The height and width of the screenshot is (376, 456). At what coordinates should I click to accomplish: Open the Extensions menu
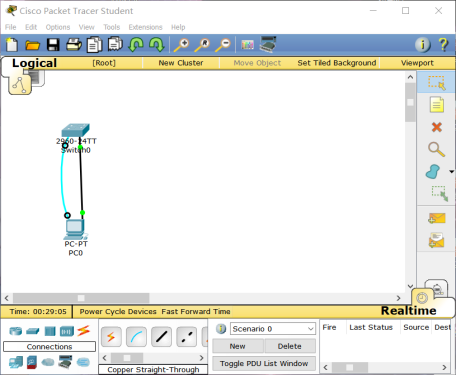click(x=145, y=27)
